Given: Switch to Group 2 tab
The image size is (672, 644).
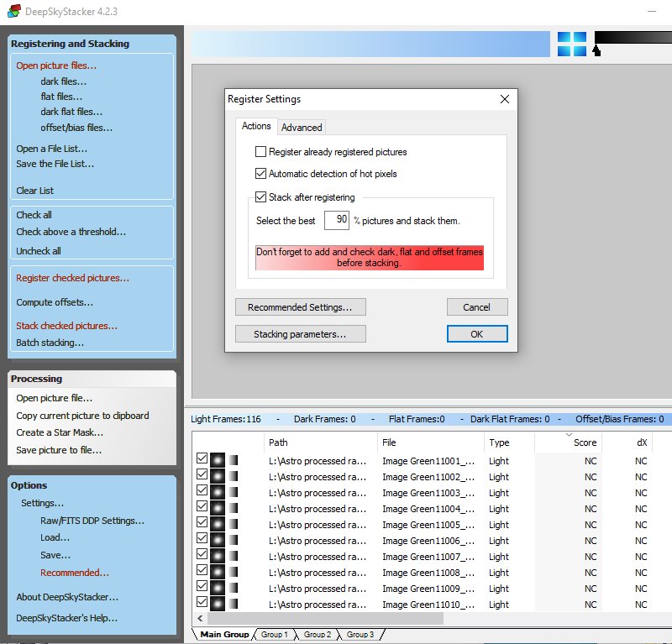Looking at the screenshot, I should (318, 634).
